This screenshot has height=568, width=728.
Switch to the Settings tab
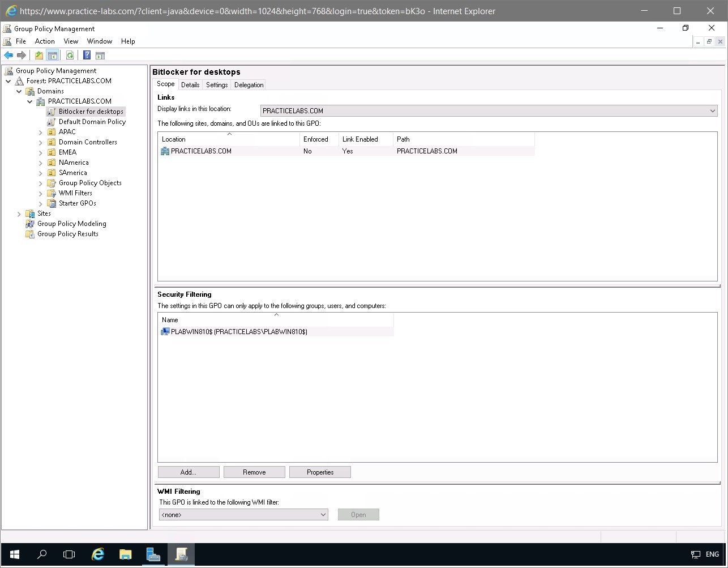tap(216, 84)
